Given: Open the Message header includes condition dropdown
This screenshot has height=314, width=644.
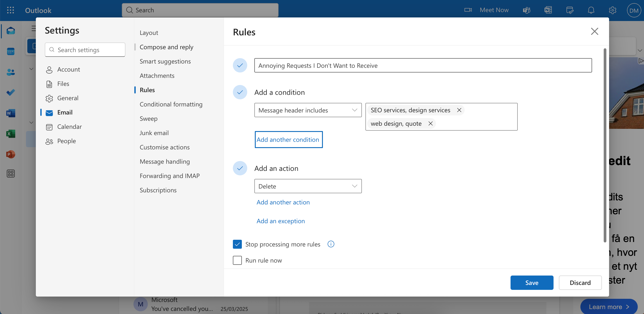Looking at the screenshot, I should pyautogui.click(x=308, y=110).
